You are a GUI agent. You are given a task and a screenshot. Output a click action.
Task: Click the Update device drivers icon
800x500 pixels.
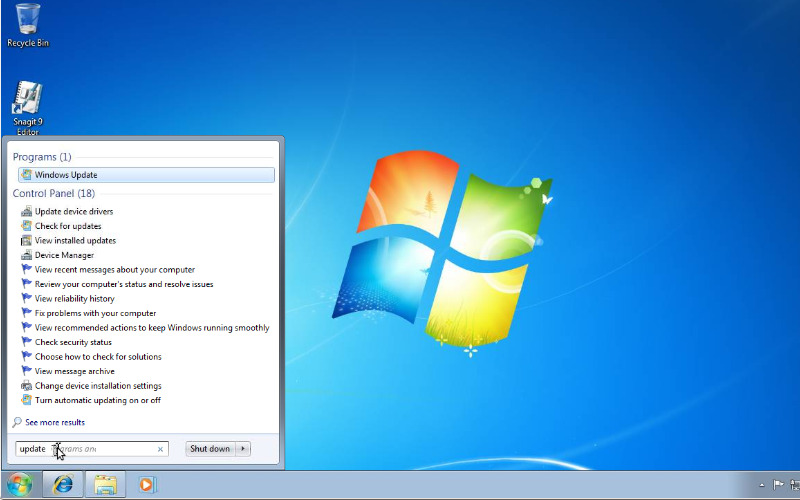point(26,211)
